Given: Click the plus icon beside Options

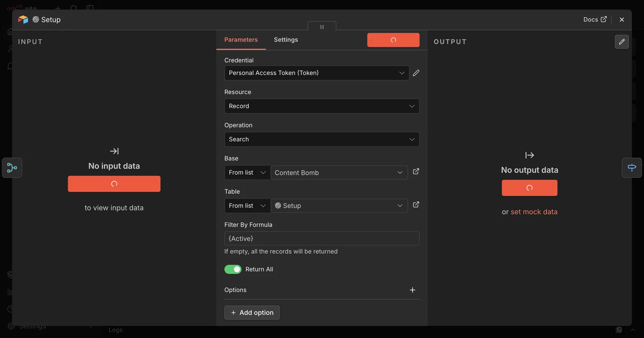Looking at the screenshot, I should tap(413, 290).
